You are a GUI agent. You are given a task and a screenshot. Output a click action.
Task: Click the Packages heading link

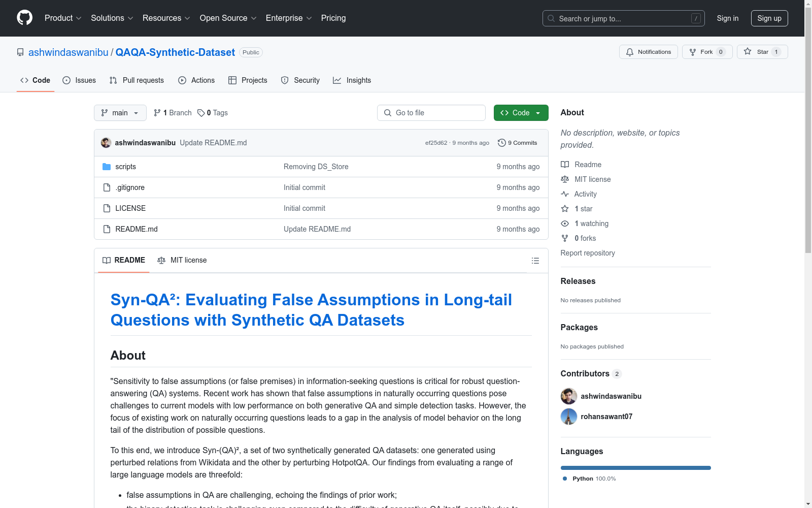(579, 328)
